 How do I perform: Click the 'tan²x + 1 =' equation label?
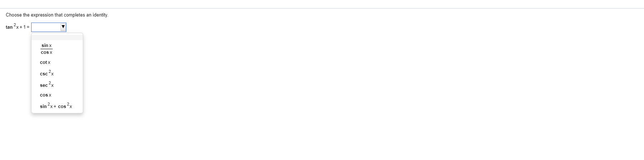pos(18,27)
